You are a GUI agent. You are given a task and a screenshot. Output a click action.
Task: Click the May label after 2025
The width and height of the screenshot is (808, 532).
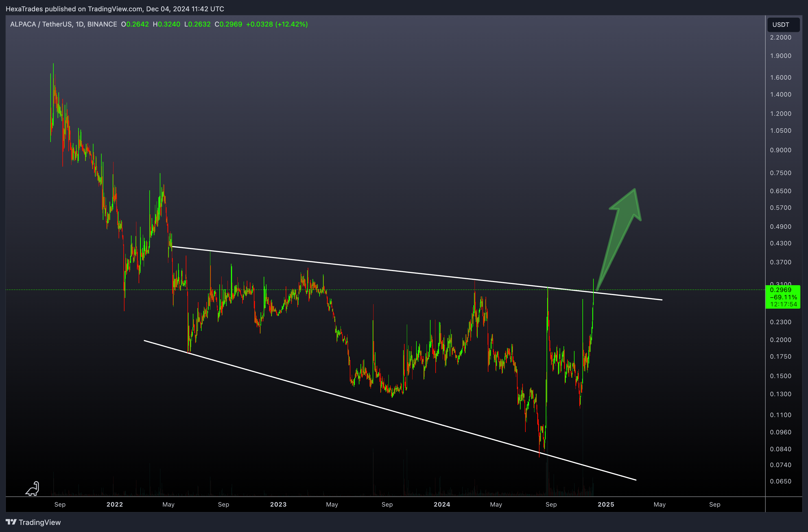(x=659, y=505)
